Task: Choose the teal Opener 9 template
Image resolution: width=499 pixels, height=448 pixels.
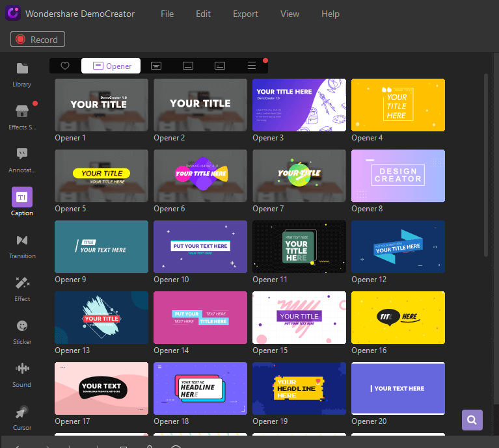Action: (x=101, y=246)
